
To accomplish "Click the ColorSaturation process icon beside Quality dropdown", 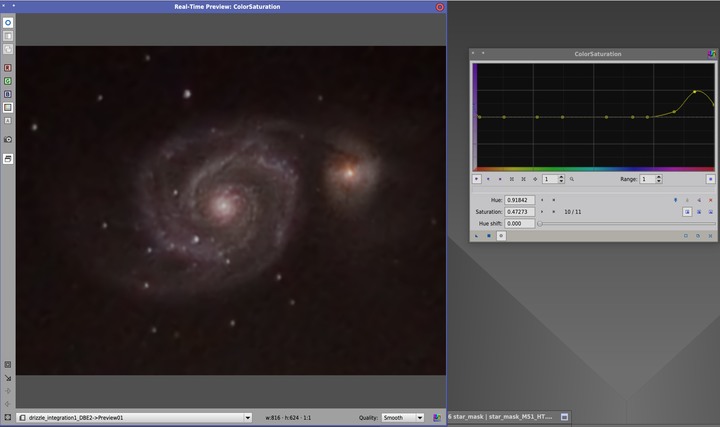I will (437, 417).
